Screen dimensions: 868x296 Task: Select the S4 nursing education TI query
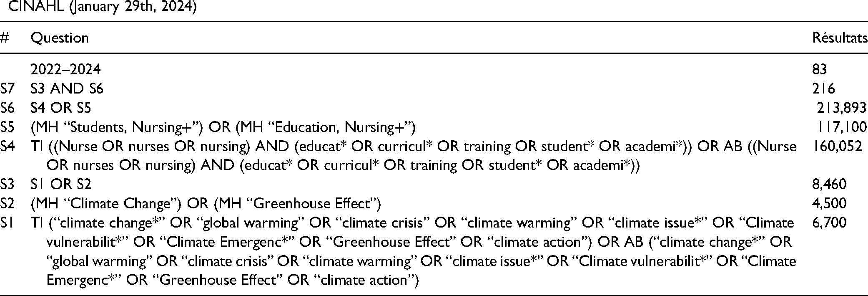pyautogui.click(x=414, y=156)
